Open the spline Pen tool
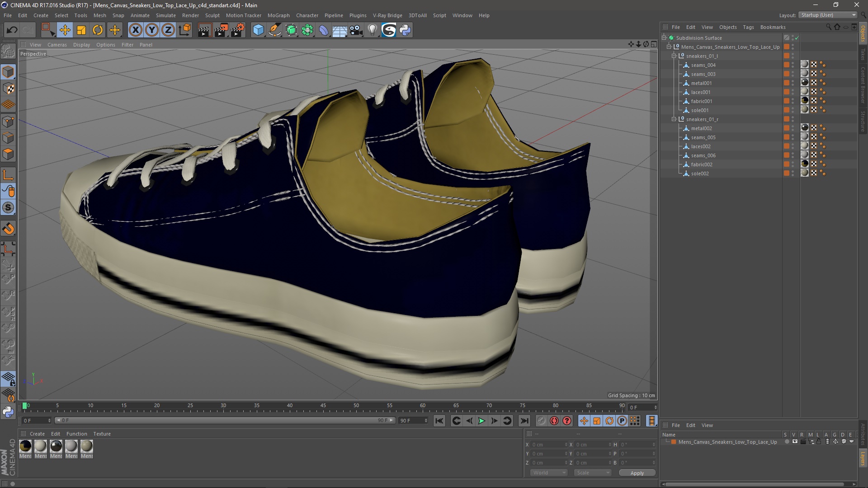The width and height of the screenshot is (868, 488). pos(275,30)
